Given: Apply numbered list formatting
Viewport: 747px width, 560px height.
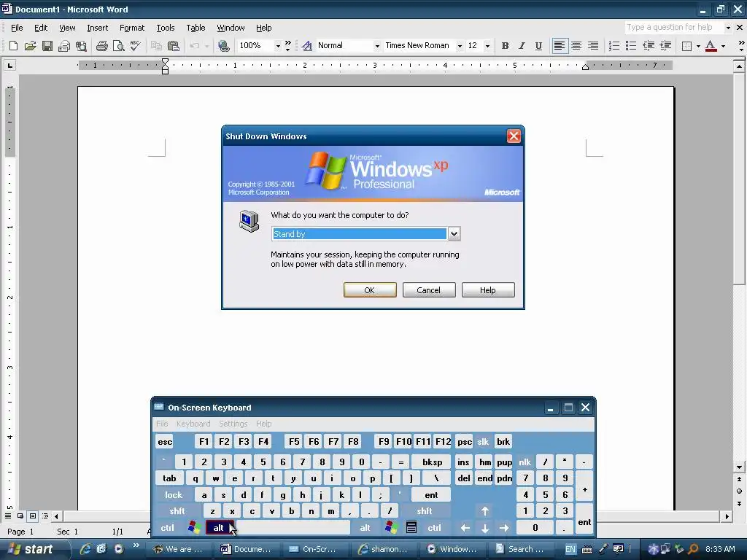Looking at the screenshot, I should coord(614,46).
